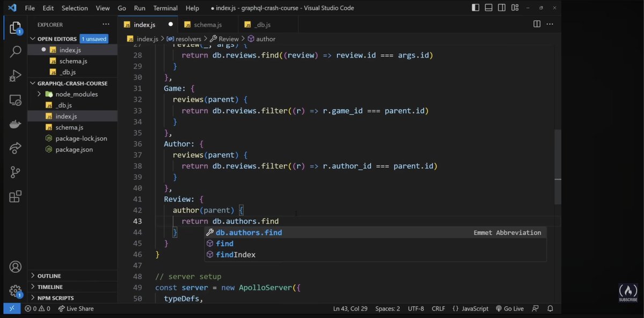Click the Review breadcrumb item

[224, 39]
